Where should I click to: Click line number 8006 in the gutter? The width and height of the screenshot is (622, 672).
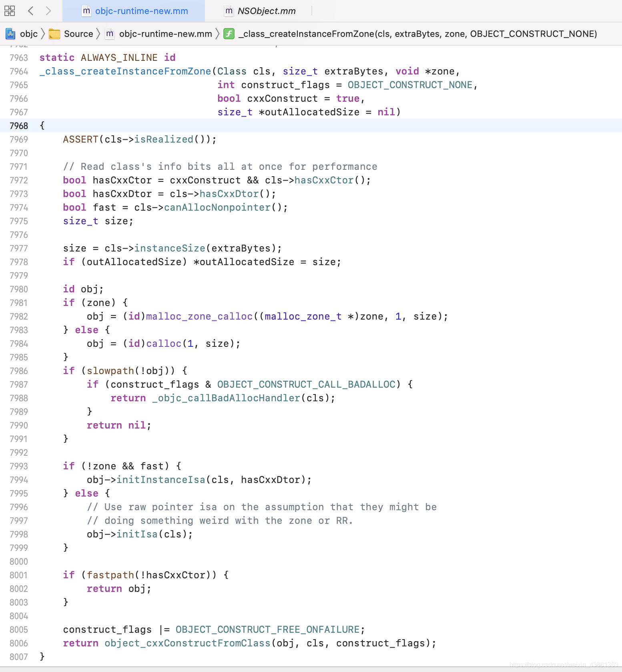tap(19, 643)
